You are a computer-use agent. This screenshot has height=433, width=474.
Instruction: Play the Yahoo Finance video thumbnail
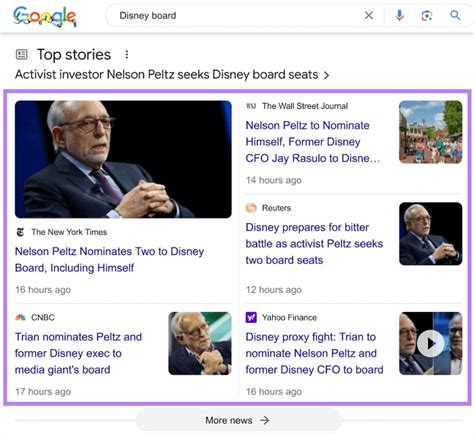(430, 343)
